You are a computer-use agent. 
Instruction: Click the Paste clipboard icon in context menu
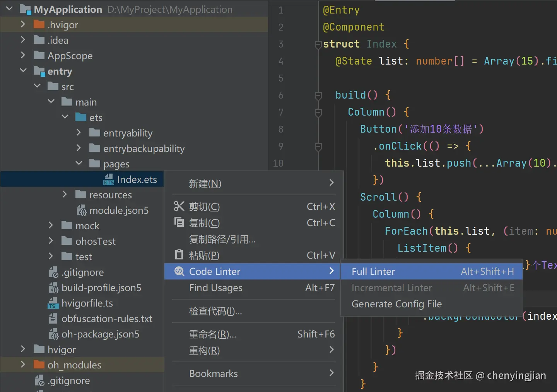click(179, 255)
